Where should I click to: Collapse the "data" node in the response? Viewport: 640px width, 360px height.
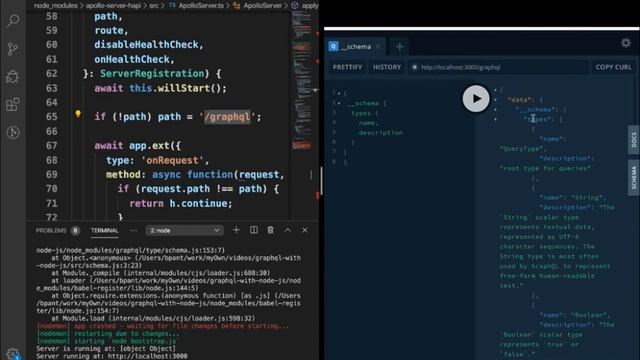pos(496,100)
